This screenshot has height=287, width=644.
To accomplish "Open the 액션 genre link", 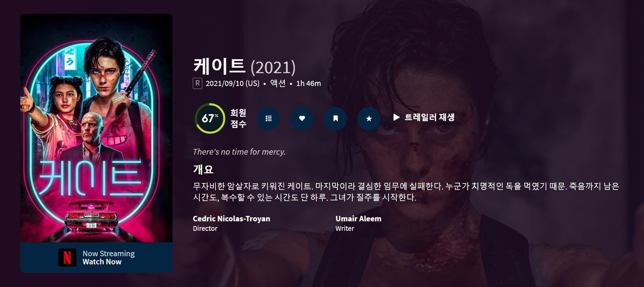I will point(278,83).
